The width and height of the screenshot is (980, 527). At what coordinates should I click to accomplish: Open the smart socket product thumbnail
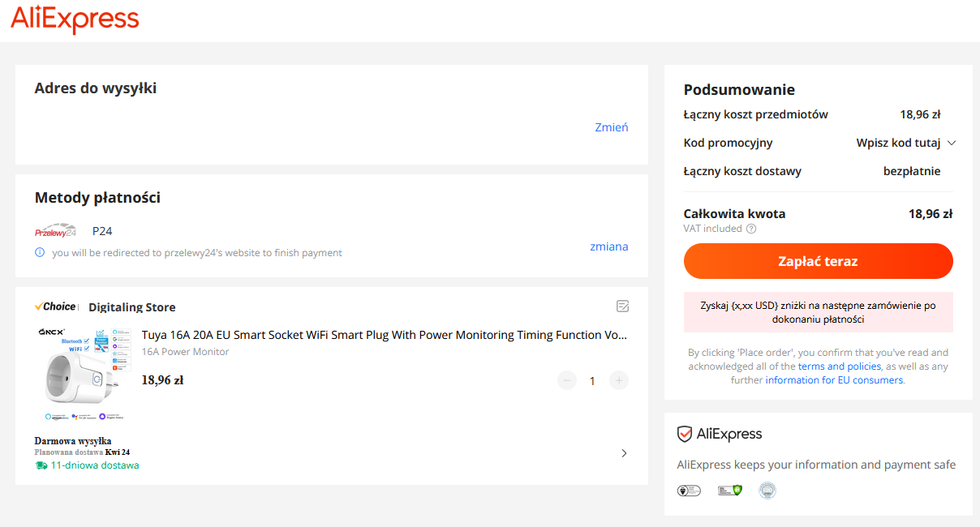(83, 375)
